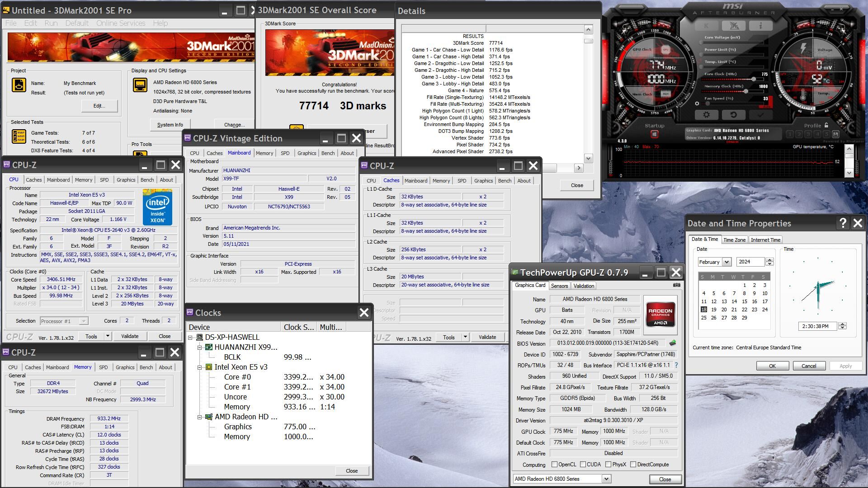Select February 22 in the calendar
The image size is (868, 488).
coord(744,310)
